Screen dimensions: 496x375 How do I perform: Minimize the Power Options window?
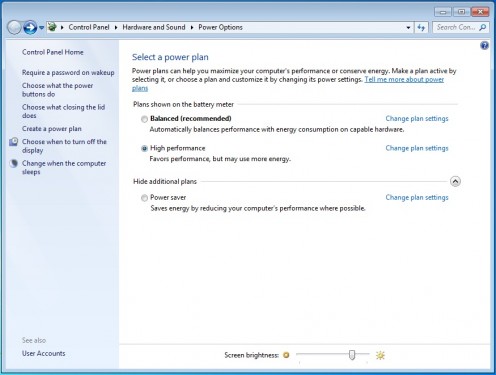(443, 12)
